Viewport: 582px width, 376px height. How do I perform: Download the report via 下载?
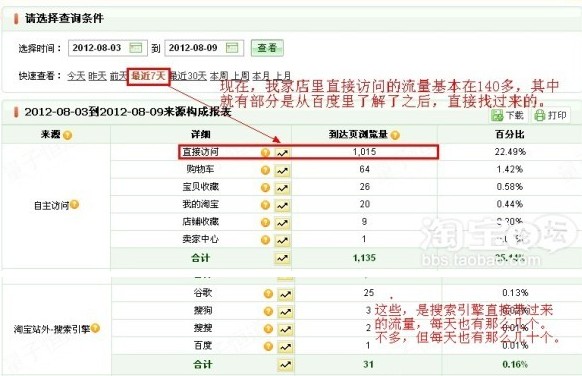[507, 115]
